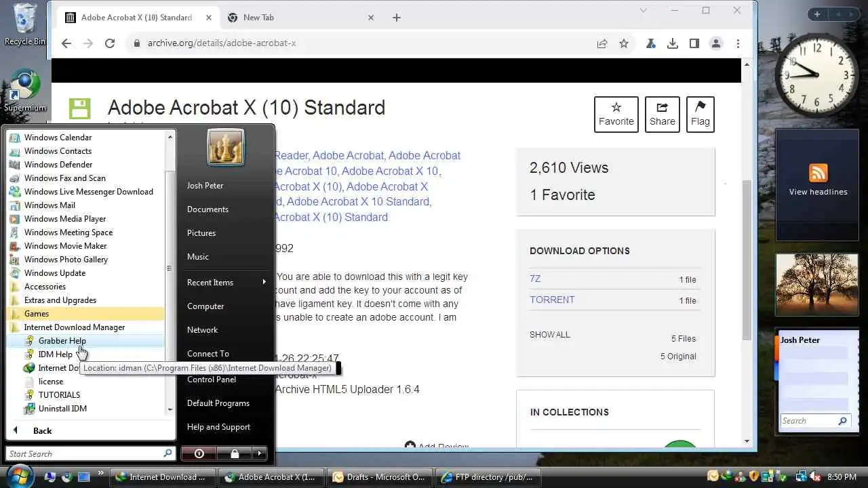Image resolution: width=868 pixels, height=488 pixels.
Task: Open Chrome side panel icon
Action: [694, 43]
